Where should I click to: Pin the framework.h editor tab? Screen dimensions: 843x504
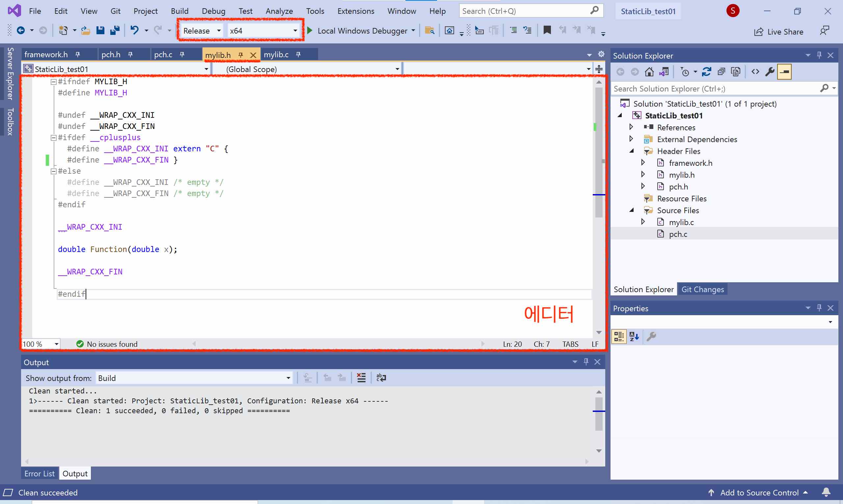(x=77, y=54)
